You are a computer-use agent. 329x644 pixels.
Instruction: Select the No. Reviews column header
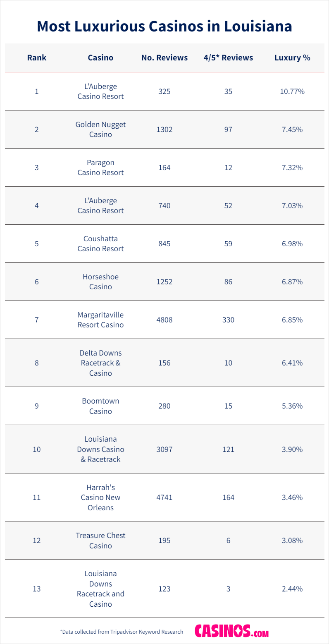[x=164, y=58]
